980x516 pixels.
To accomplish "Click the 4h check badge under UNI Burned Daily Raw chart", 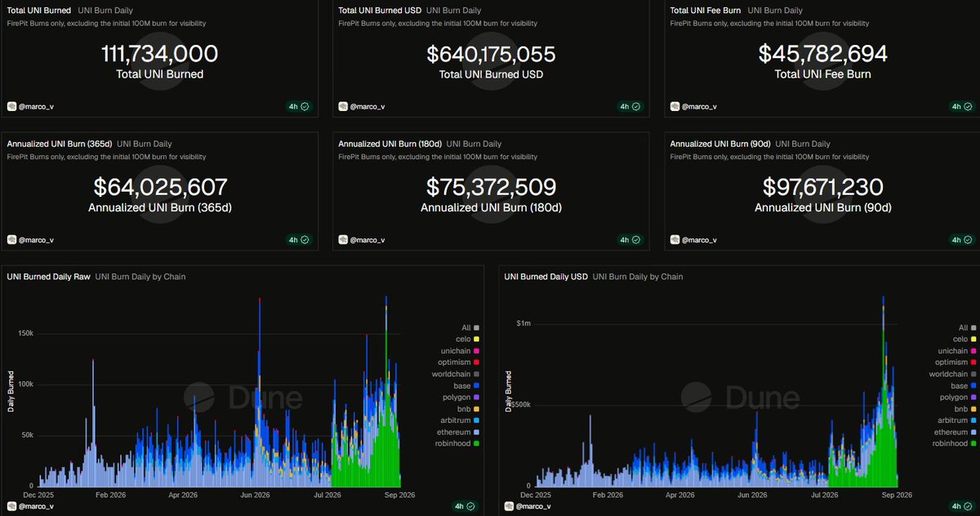I will [464, 506].
